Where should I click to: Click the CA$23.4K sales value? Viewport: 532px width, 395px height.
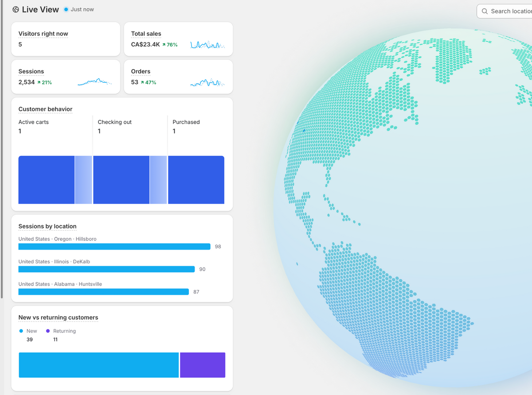[145, 45]
